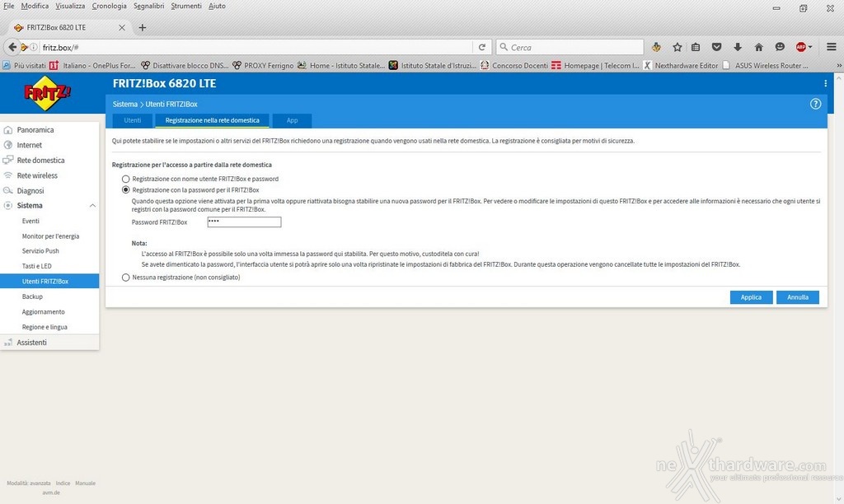Click the Indice footer link
This screenshot has height=504, width=844.
point(63,483)
